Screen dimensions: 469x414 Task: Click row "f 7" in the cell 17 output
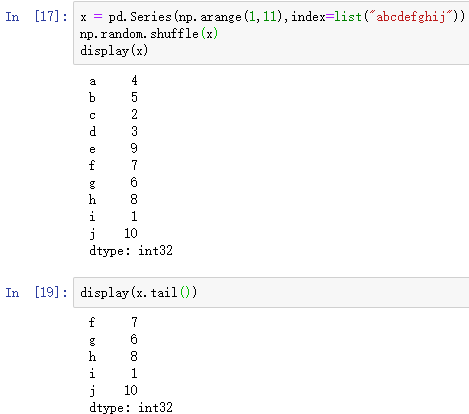pos(113,166)
